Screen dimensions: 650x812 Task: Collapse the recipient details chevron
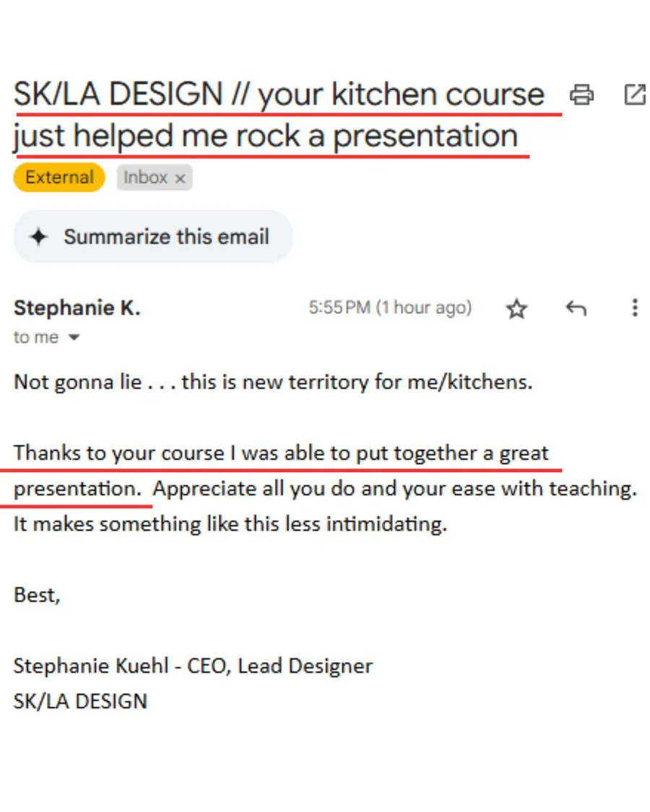(x=74, y=336)
